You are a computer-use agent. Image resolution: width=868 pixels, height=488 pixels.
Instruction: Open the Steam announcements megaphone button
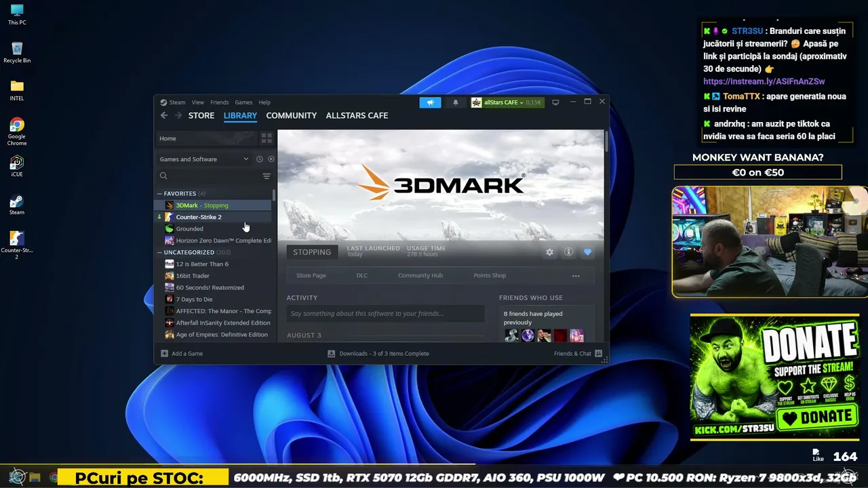[x=430, y=102]
